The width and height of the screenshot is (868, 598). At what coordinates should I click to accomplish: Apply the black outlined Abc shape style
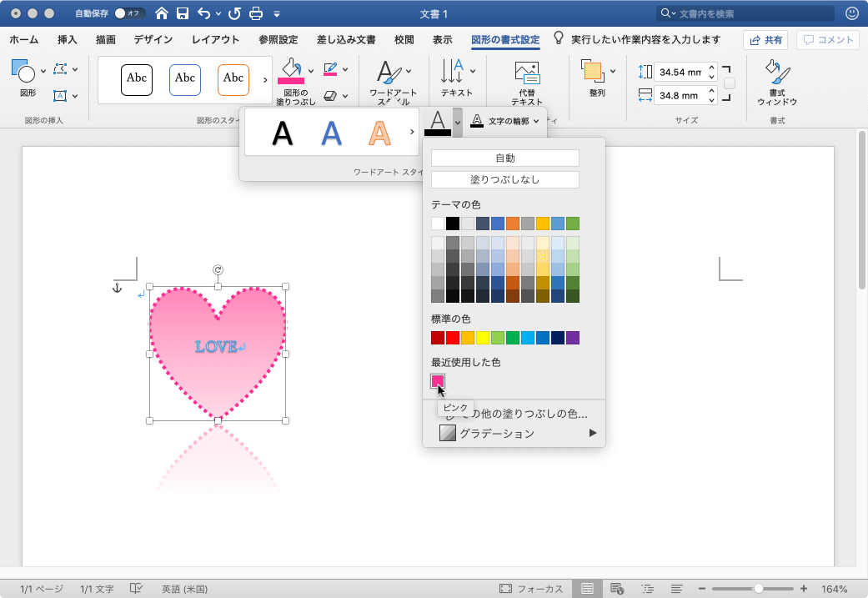(137, 80)
